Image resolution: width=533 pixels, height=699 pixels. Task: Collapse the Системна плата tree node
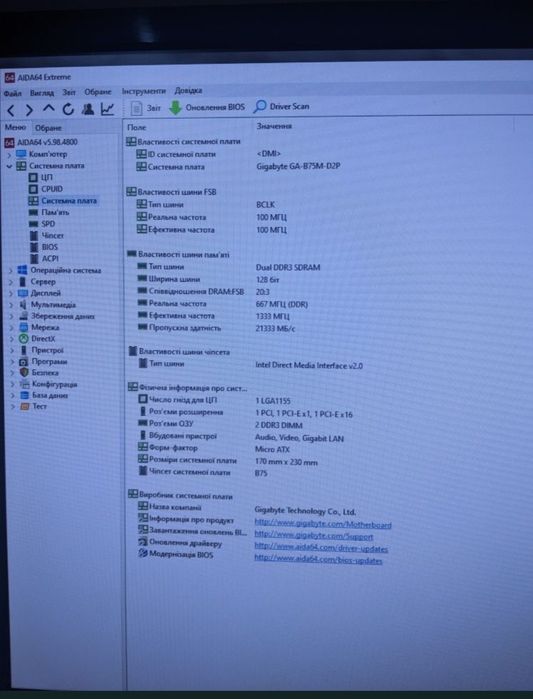click(9, 166)
